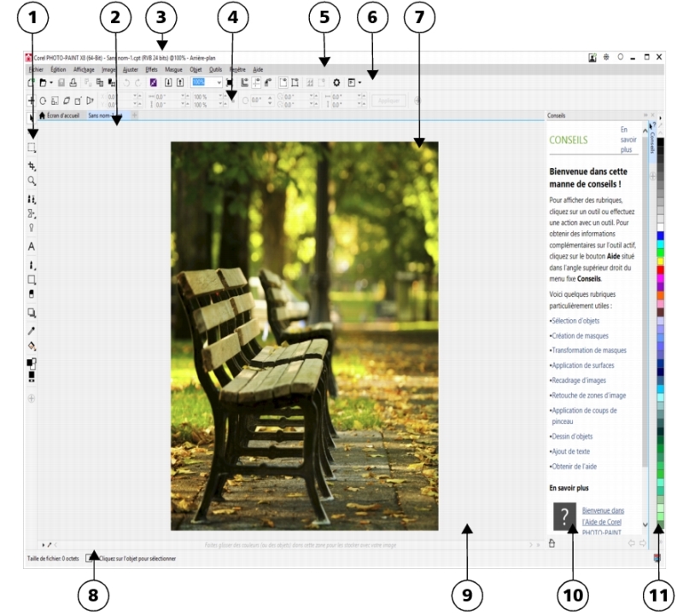This screenshot has width=683, height=616.
Task: Select the Eraser tool
Action: 32,294
